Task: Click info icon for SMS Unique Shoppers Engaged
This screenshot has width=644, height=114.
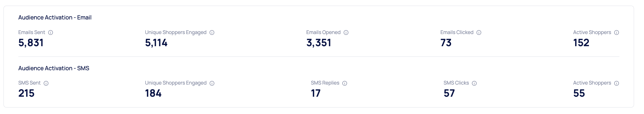Action: (212, 83)
